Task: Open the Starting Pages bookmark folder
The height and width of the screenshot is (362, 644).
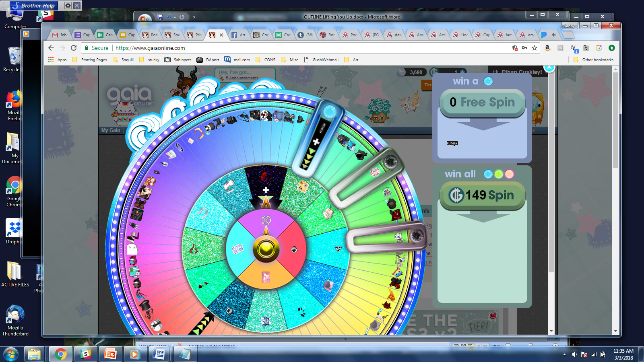Action: pyautogui.click(x=90, y=60)
